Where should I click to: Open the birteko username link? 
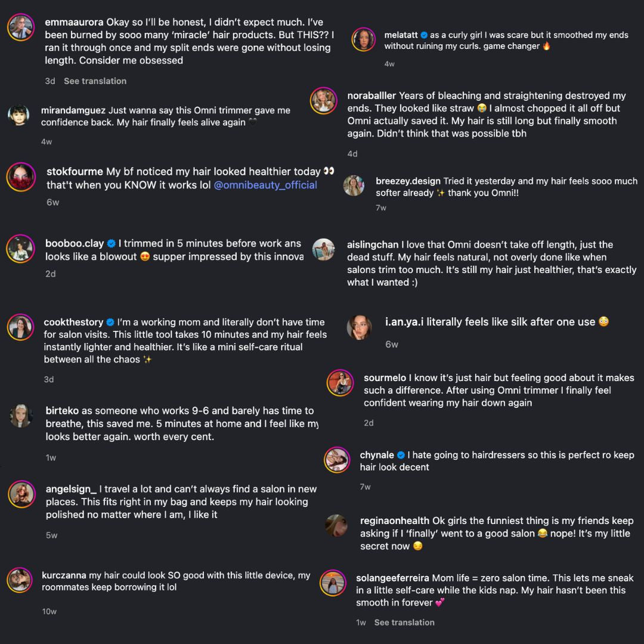click(x=62, y=411)
